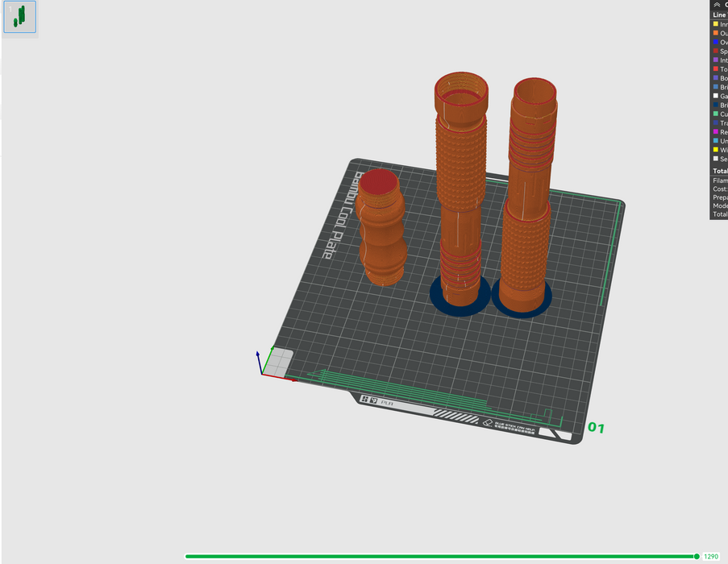
Task: Toggle Inner wall yellow legend swatch
Action: point(715,24)
